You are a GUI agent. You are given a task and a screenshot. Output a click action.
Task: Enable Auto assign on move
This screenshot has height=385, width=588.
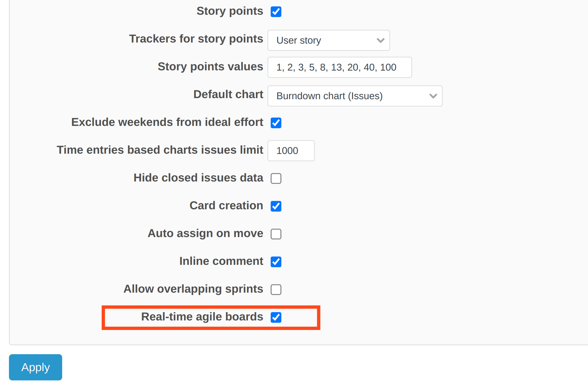click(276, 234)
